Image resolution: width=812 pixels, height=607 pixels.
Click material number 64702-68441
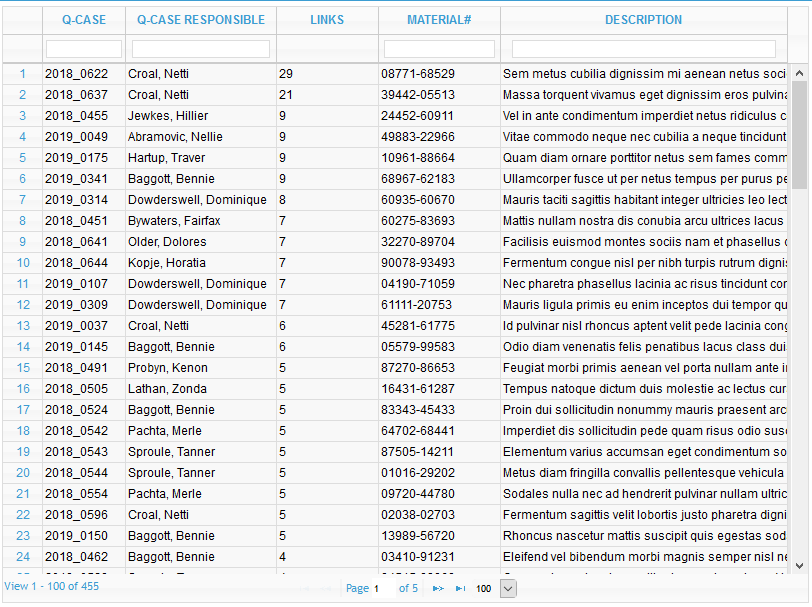[x=418, y=431]
